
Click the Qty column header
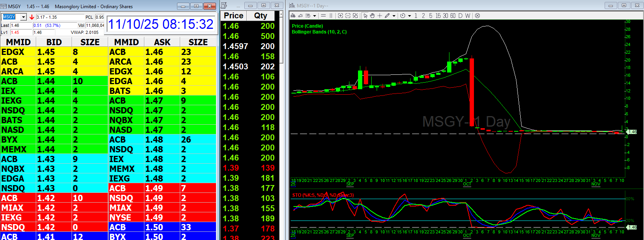261,16
